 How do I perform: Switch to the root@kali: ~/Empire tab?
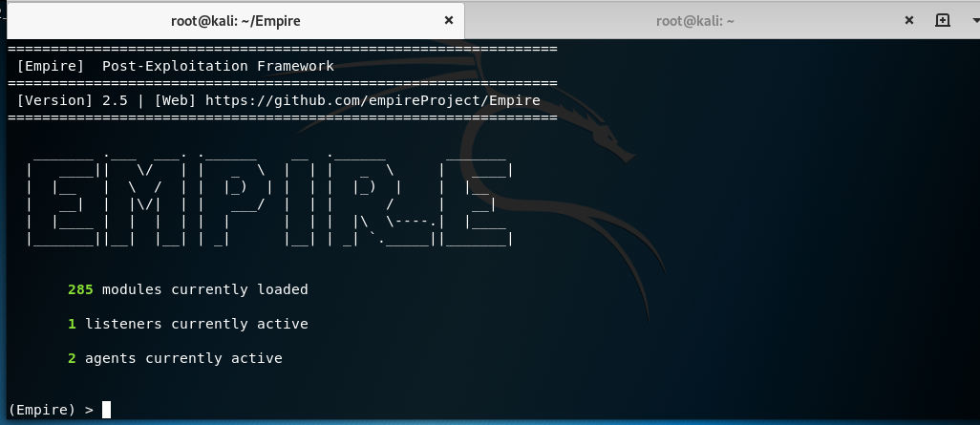click(236, 21)
